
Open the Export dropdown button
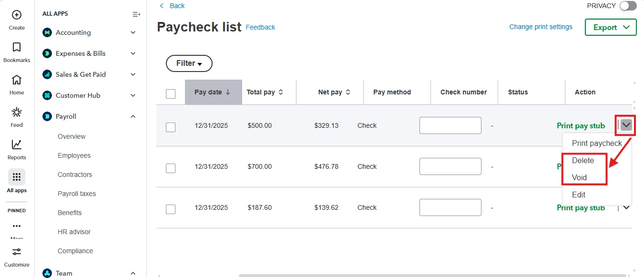tap(611, 27)
